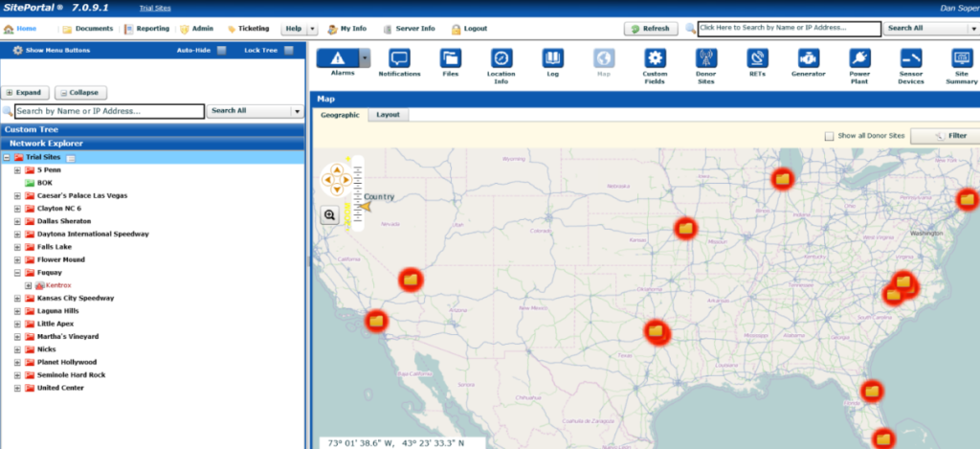
Task: Click the Las Vegas site marker
Action: pos(411,280)
